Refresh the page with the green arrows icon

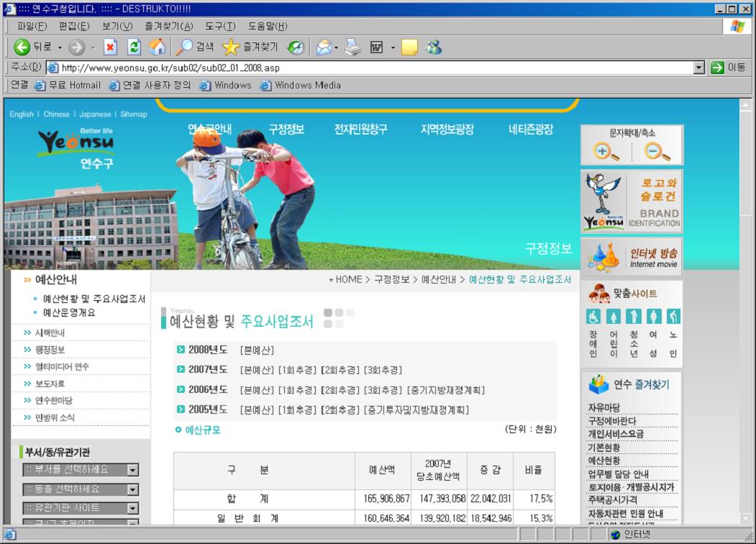pos(134,47)
